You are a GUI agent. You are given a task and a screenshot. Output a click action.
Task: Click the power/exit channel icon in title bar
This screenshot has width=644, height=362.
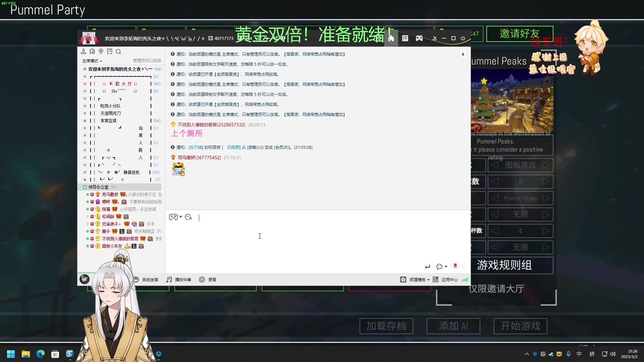pos(463,38)
